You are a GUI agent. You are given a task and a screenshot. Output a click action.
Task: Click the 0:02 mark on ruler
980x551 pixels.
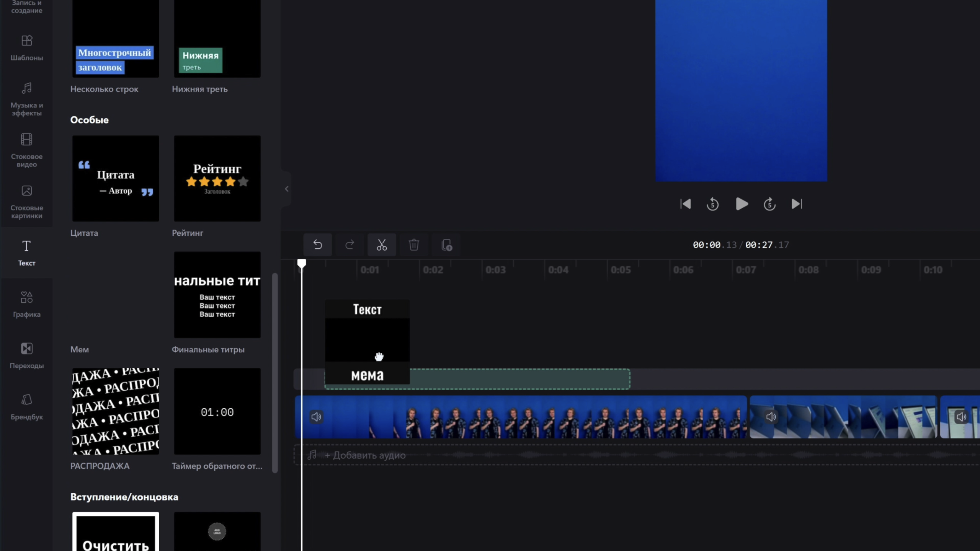433,270
